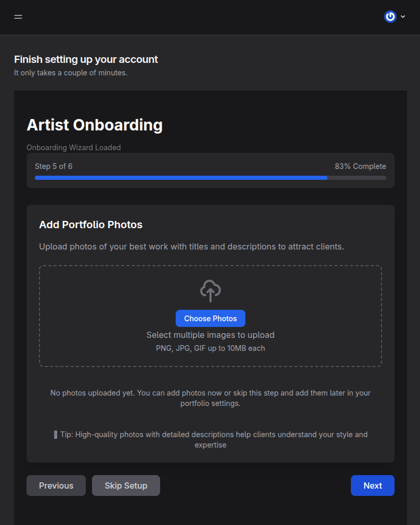Open the hamburger navigation menu
420x525 pixels.
point(18,17)
